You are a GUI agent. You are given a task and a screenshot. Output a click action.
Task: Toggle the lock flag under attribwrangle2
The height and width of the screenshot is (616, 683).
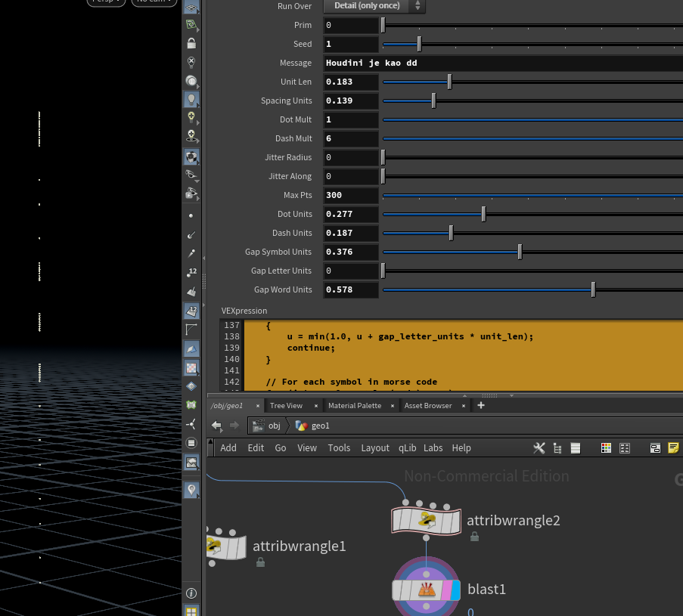point(474,537)
